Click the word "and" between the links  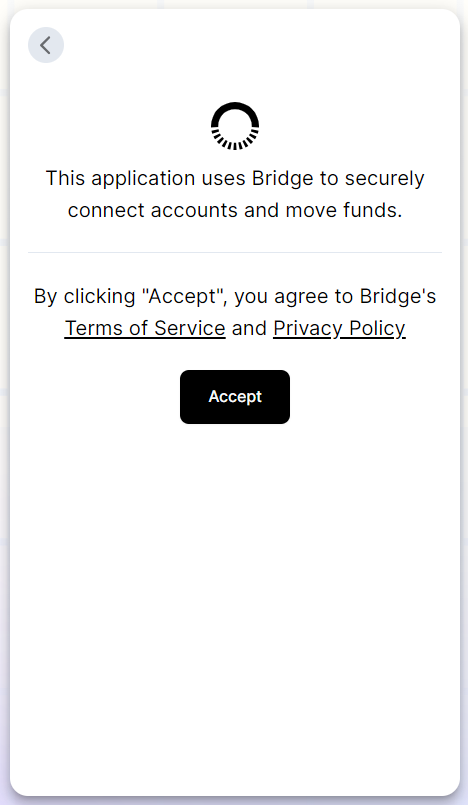[249, 328]
